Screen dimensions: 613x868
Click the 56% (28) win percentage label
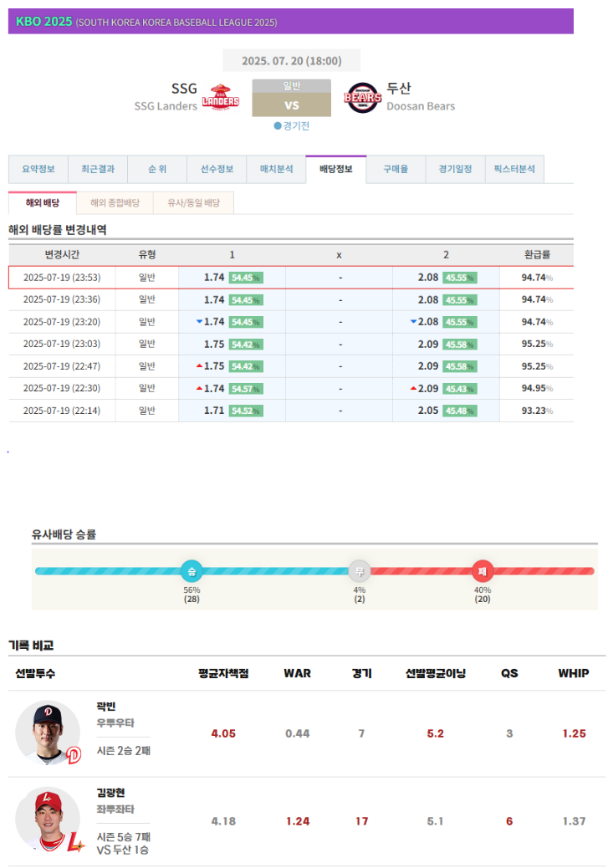192,595
